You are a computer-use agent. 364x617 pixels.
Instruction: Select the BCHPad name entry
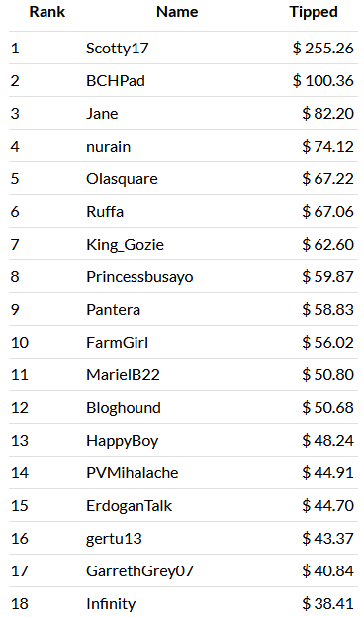pyautogui.click(x=116, y=81)
